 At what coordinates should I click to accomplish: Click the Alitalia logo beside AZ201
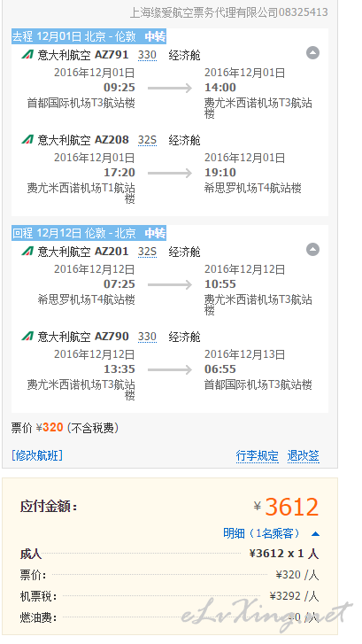(x=28, y=251)
